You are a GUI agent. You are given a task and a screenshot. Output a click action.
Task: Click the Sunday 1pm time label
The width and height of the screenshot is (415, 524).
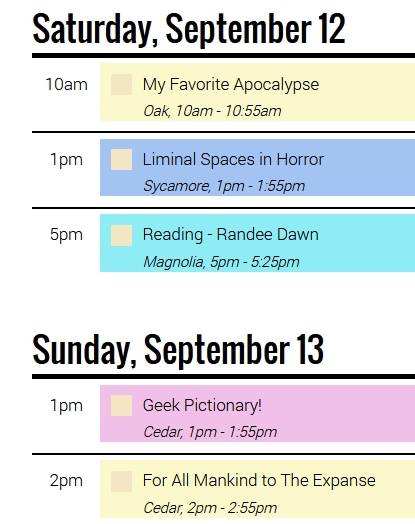(x=66, y=406)
